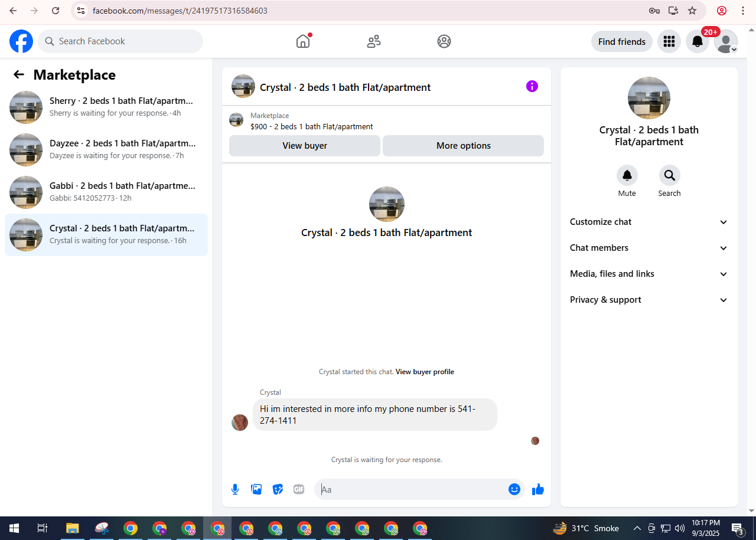Viewport: 756px width, 540px height.
Task: Expand Media, files and links section
Action: tap(649, 274)
